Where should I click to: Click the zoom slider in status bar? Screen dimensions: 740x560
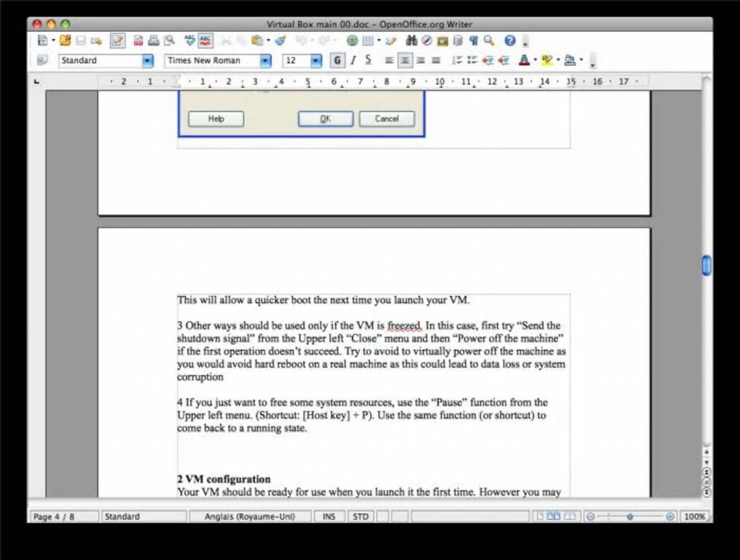630,516
